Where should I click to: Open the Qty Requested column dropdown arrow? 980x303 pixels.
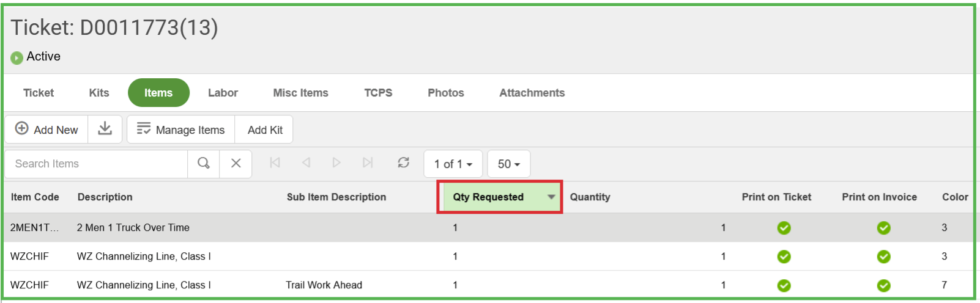coord(551,197)
